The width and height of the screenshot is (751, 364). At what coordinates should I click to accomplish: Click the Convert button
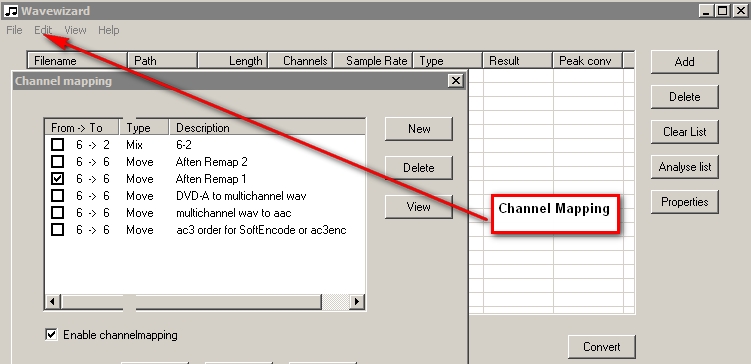(602, 347)
